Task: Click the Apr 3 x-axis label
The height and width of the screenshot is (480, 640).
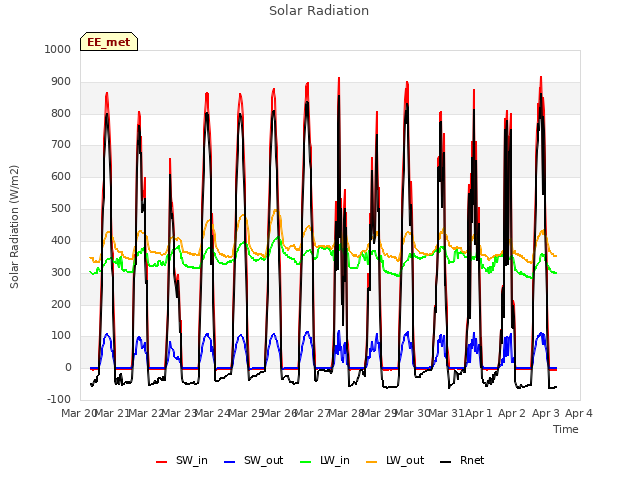Action: [545, 413]
